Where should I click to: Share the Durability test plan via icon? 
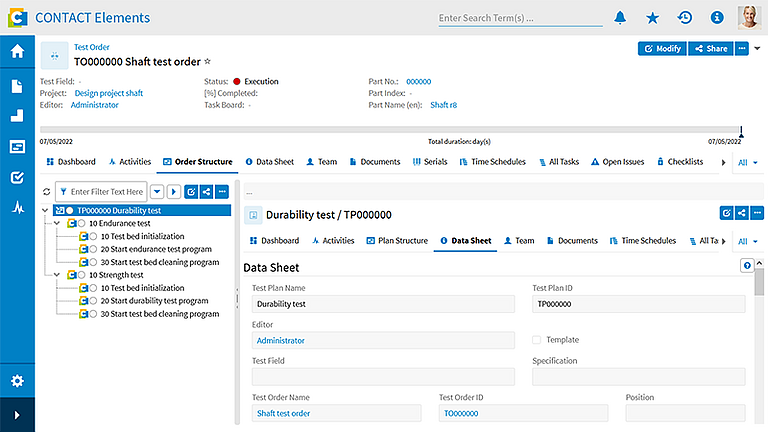pos(742,213)
